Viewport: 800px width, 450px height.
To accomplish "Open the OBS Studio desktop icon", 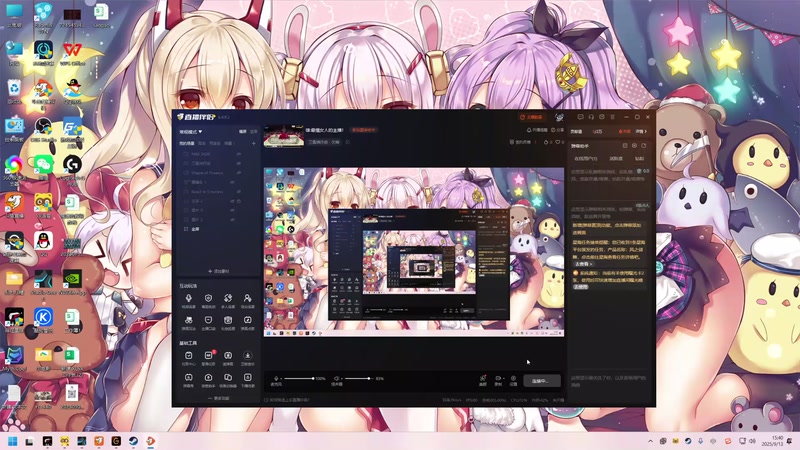I will 43,130.
